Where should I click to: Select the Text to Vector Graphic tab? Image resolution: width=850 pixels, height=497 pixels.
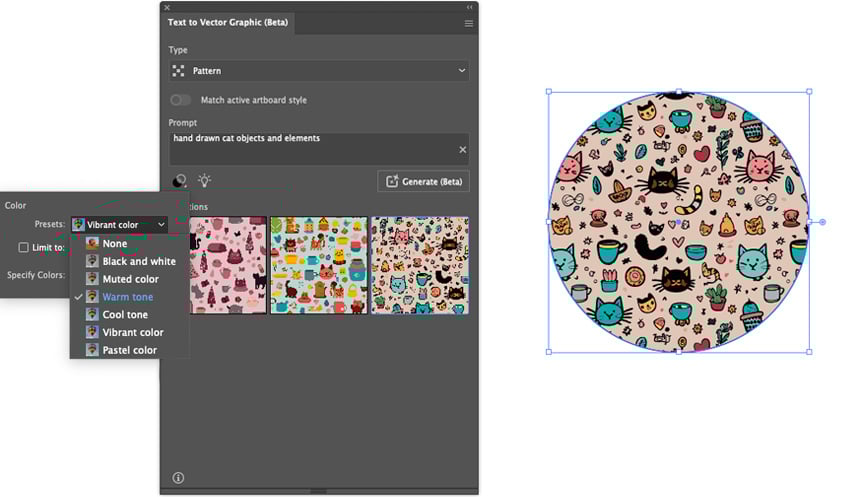point(228,23)
